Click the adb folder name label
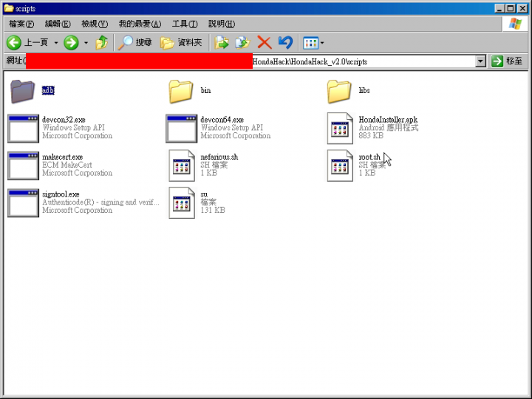532x399 pixels. pyautogui.click(x=48, y=90)
